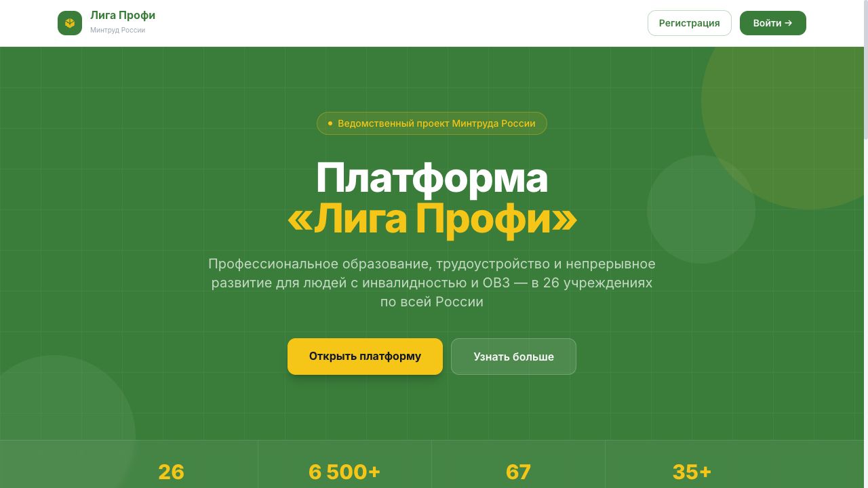The height and width of the screenshot is (488, 868).
Task: Click the Платформа heading text
Action: coord(432,178)
